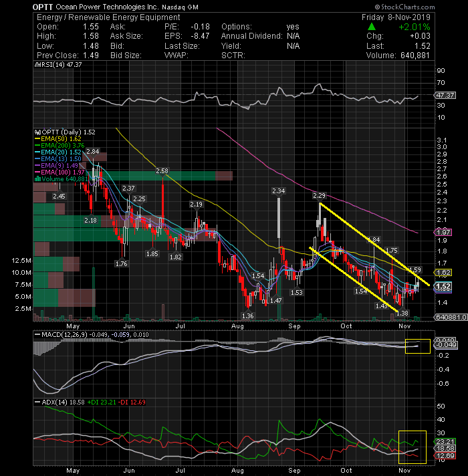Click the green 23.21 ADX axis tag
The height and width of the screenshot is (476, 468).
click(445, 442)
